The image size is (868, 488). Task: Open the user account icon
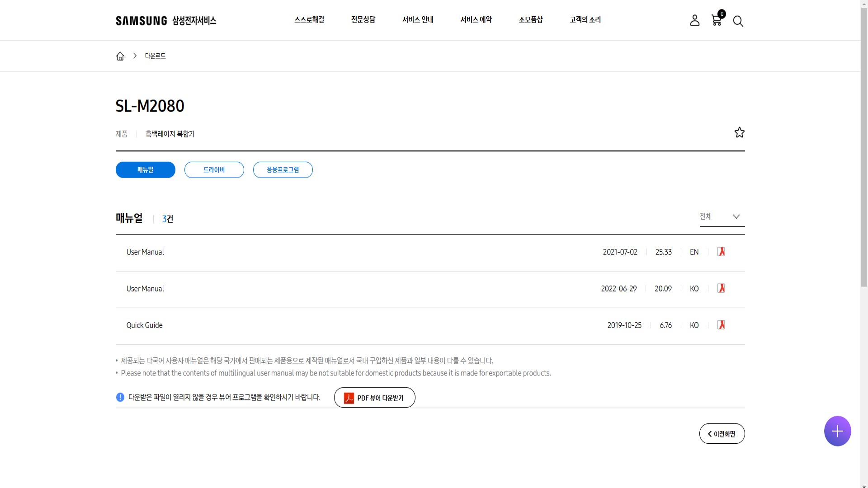[694, 20]
